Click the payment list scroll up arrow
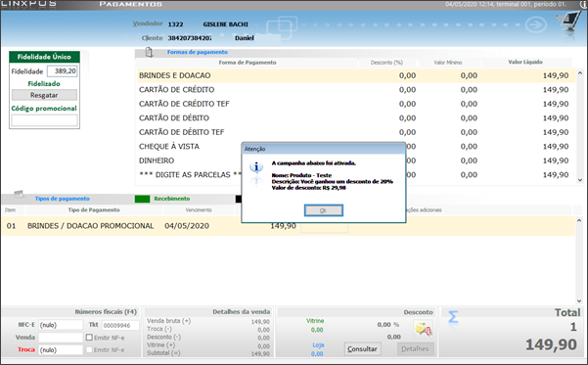 (580, 72)
